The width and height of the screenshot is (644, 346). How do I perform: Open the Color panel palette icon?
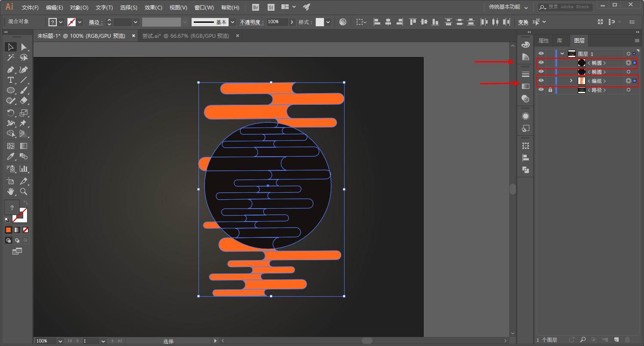(525, 45)
